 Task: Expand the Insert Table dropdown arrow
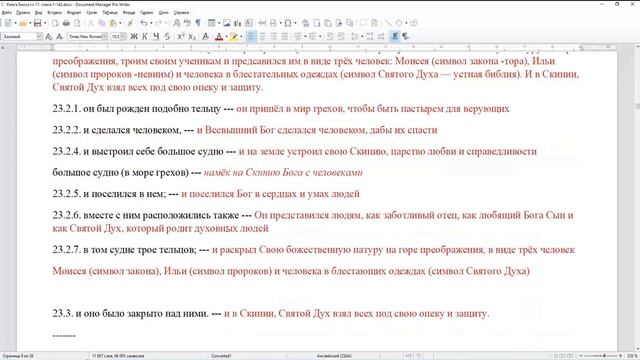coord(219,23)
